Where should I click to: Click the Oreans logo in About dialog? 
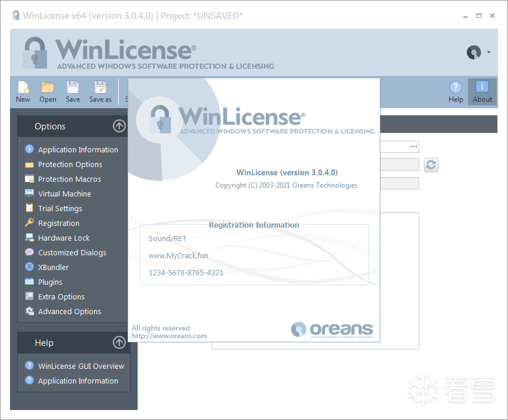(x=332, y=330)
